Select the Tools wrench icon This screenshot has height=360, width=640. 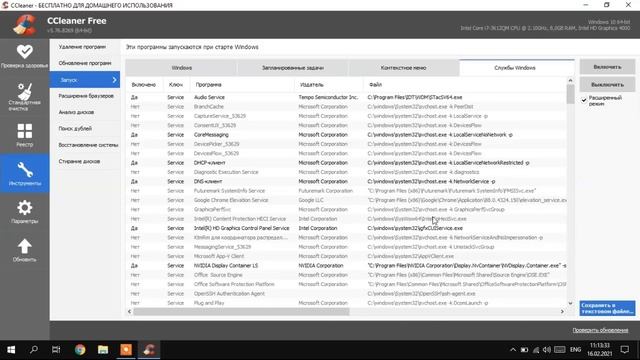pyautogui.click(x=24, y=173)
